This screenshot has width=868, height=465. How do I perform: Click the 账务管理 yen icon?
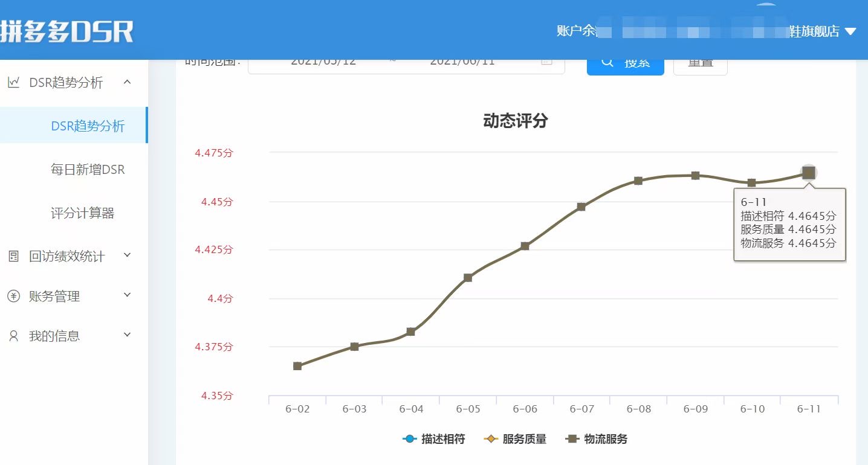(13, 297)
